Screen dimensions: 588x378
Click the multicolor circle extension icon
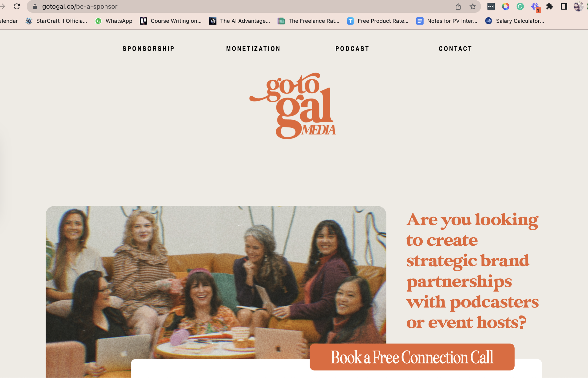505,6
